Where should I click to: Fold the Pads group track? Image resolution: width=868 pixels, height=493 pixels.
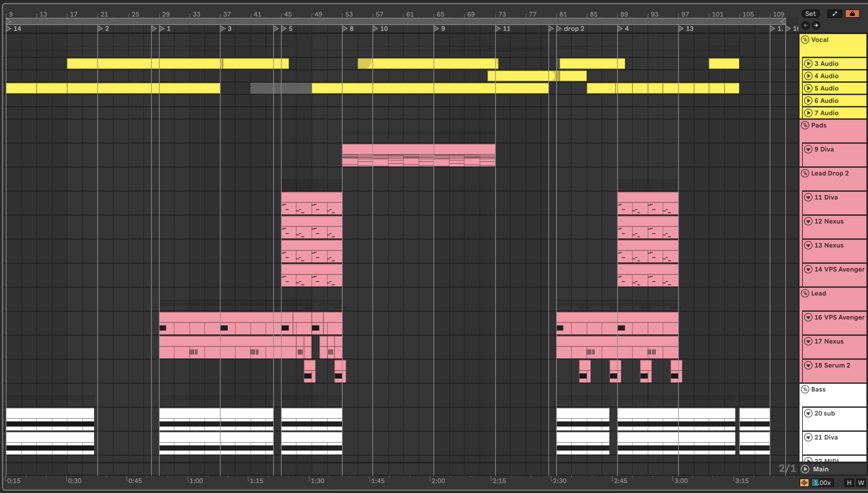click(x=805, y=125)
